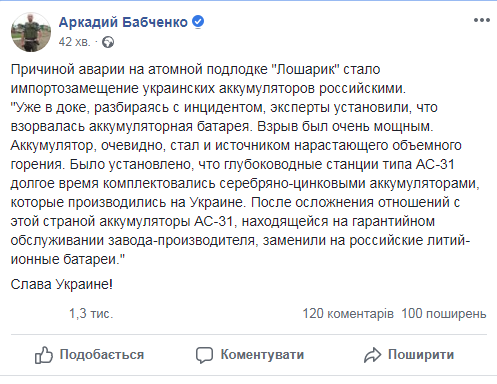The height and width of the screenshot is (384, 497).
Task: Click the line mentioning серебряно-цинковыми аккумуляторами
Action: [245, 183]
